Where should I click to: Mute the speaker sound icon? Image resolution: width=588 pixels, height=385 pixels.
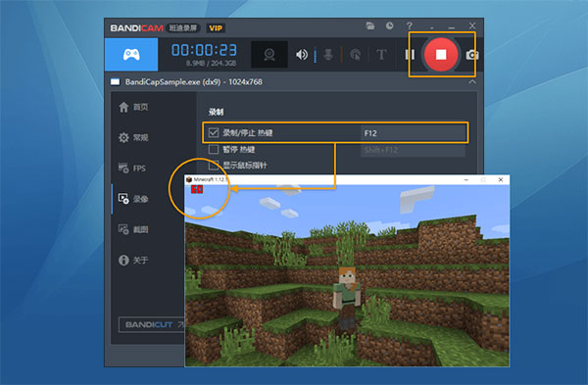pos(302,55)
